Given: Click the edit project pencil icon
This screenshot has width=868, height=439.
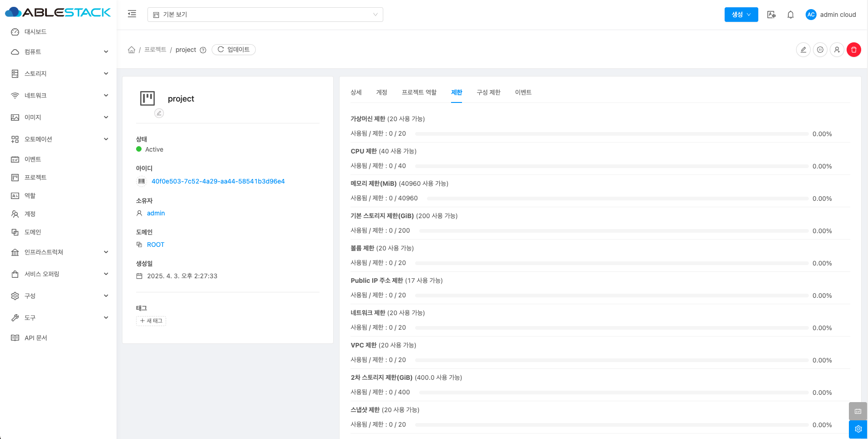Looking at the screenshot, I should point(803,50).
